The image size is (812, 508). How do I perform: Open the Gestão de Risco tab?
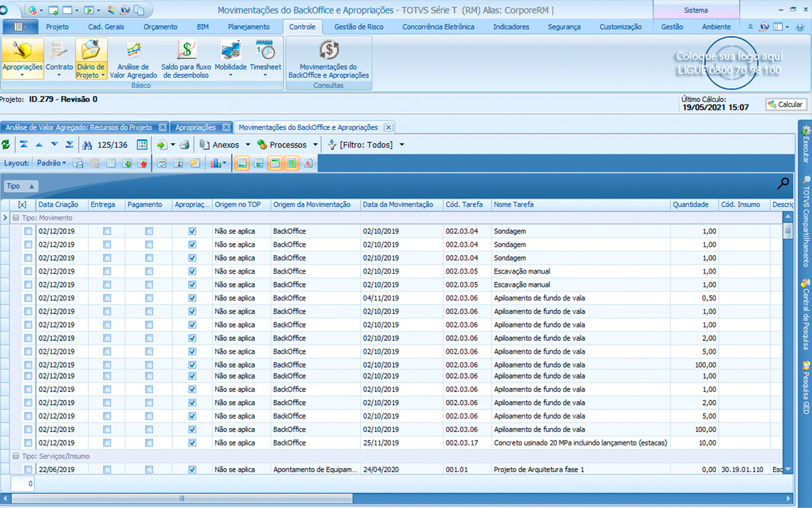(359, 27)
